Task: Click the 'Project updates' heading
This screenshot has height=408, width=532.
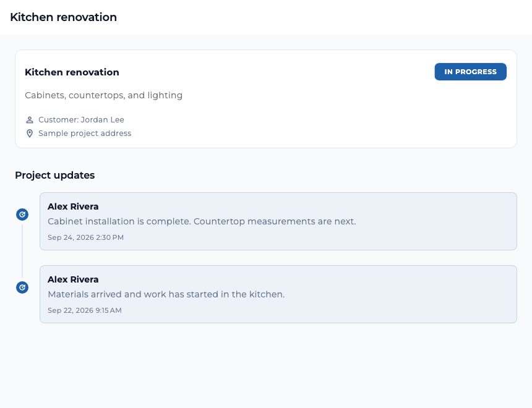Action: click(x=54, y=175)
